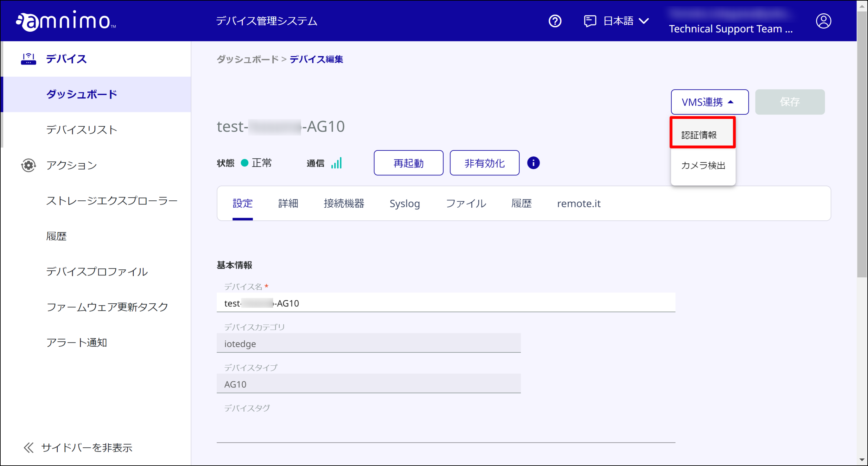Viewport: 868px width, 466px height.
Task: Switch to the Syslog tab
Action: [x=405, y=203]
